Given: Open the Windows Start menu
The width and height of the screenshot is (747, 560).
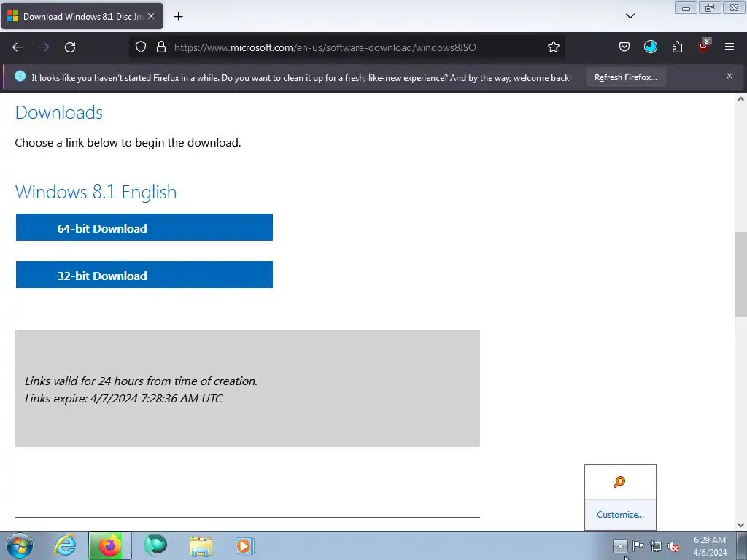Looking at the screenshot, I should 20,545.
